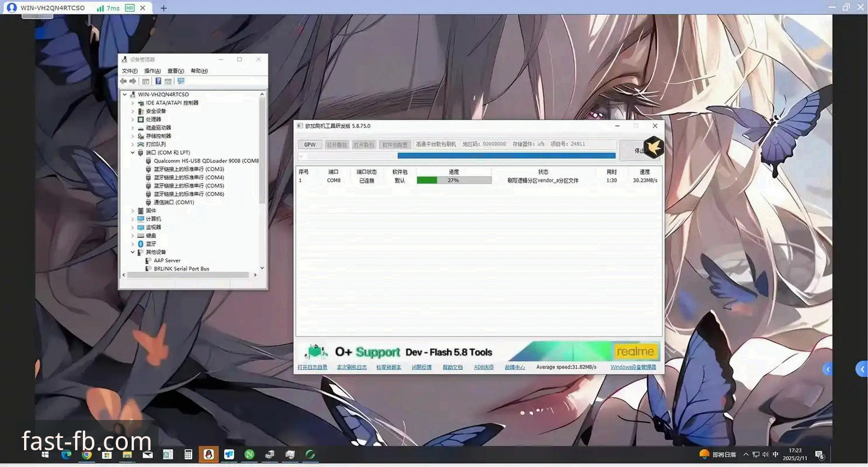
Task: Expand the IDE ATA/ATAPI 控制器 node
Action: coord(133,103)
